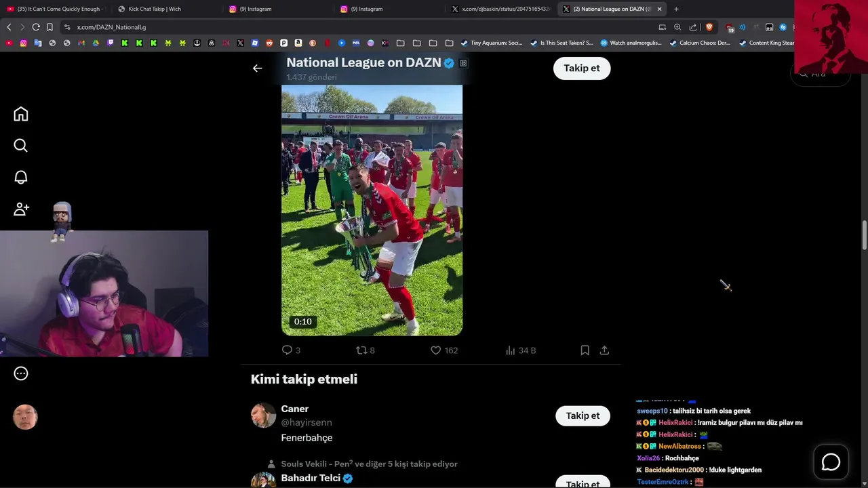Open the floating Grok chat bubble button
Viewport: 868px width, 488px height.
tap(831, 462)
